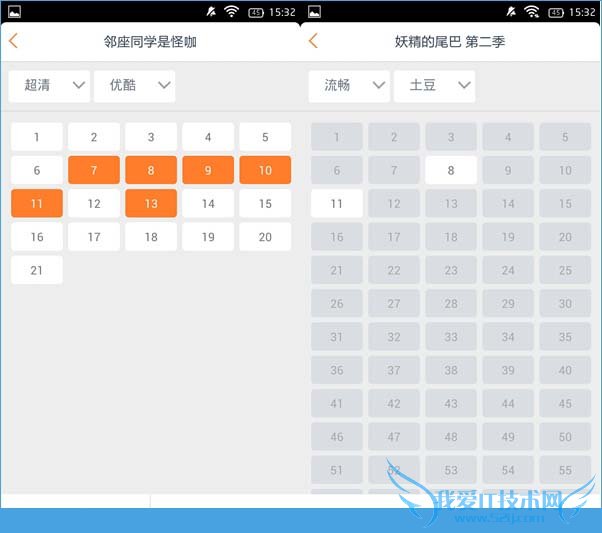This screenshot has width=602, height=533.
Task: Deselect episode 9 in 邻座同学是怪咖
Action: coord(208,170)
